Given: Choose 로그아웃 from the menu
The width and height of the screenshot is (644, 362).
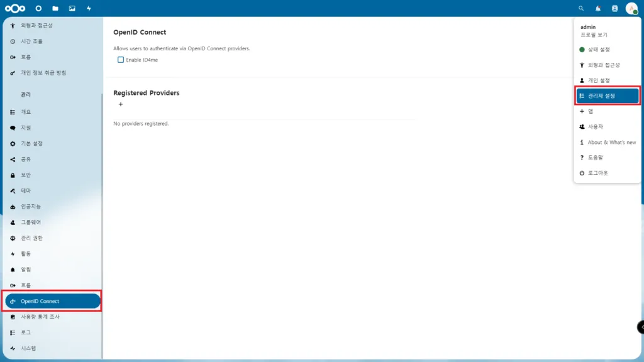Looking at the screenshot, I should [606, 173].
